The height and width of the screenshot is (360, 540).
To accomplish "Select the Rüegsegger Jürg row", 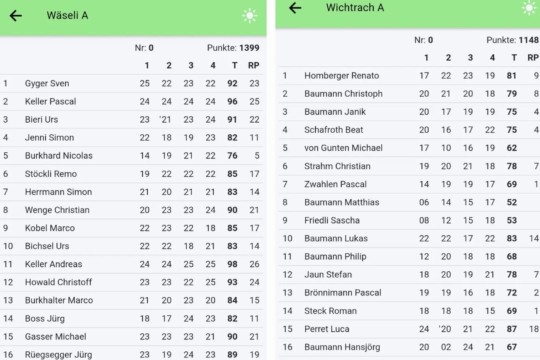I will click(132, 354).
